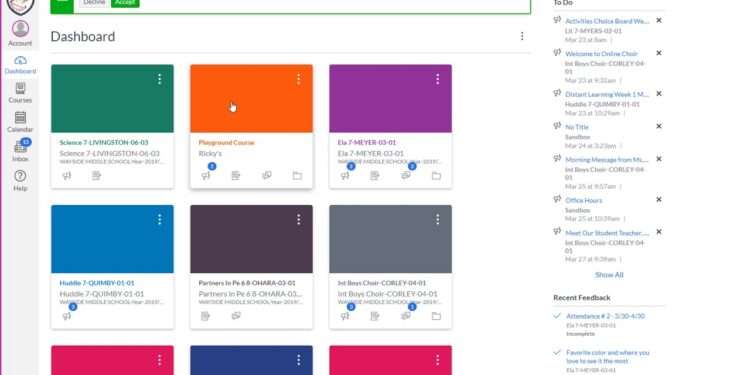Open files folder icon on Playground Course card
This screenshot has width=750, height=375.
(297, 176)
